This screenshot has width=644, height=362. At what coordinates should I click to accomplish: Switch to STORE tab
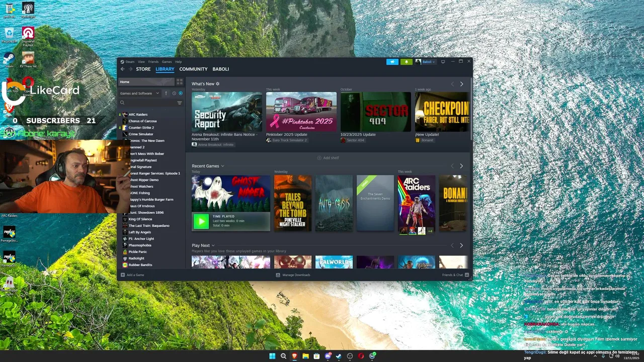click(143, 69)
